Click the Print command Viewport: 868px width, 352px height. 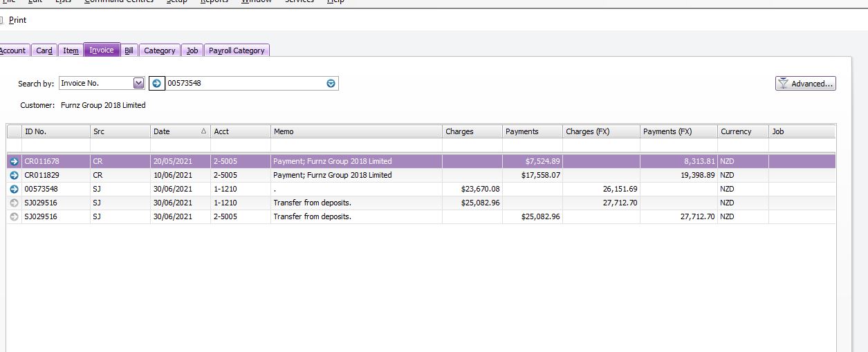tap(17, 20)
